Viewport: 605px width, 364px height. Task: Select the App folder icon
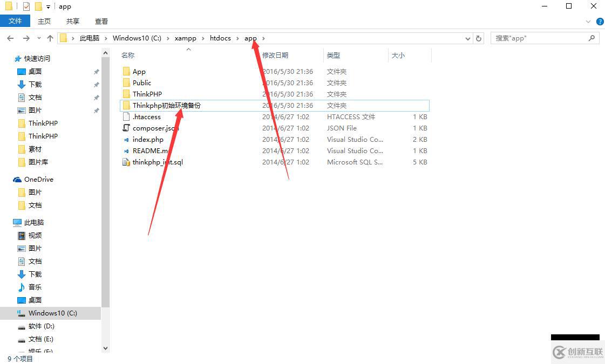click(126, 71)
